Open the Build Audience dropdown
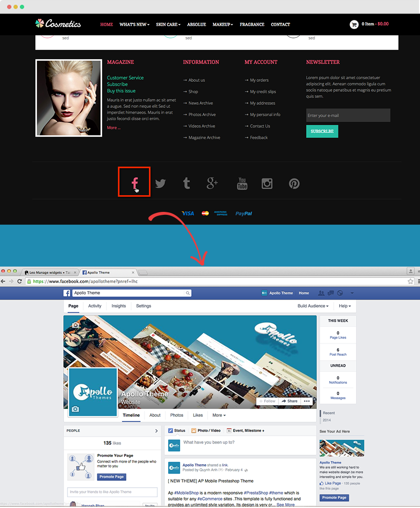The height and width of the screenshot is (508, 420). (313, 306)
